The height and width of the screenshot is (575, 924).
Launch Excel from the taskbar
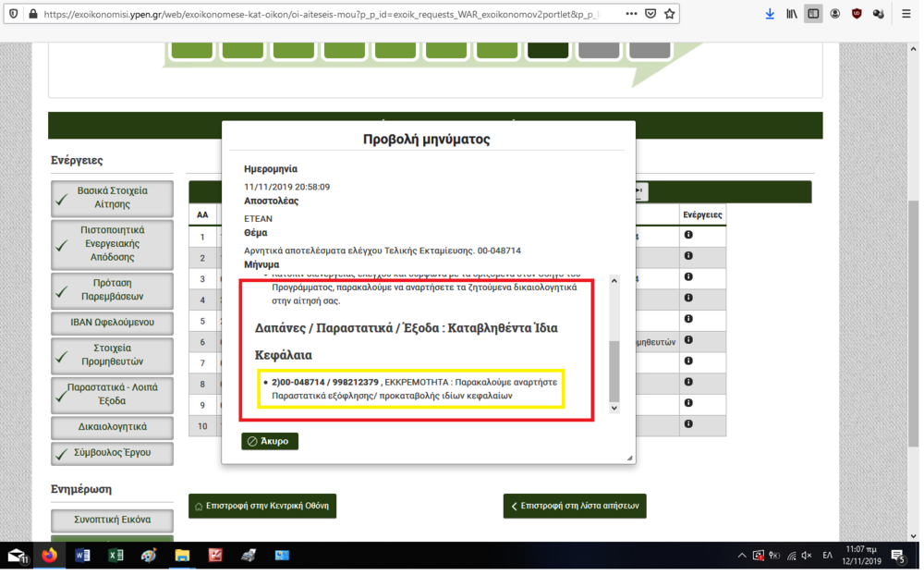point(115,556)
